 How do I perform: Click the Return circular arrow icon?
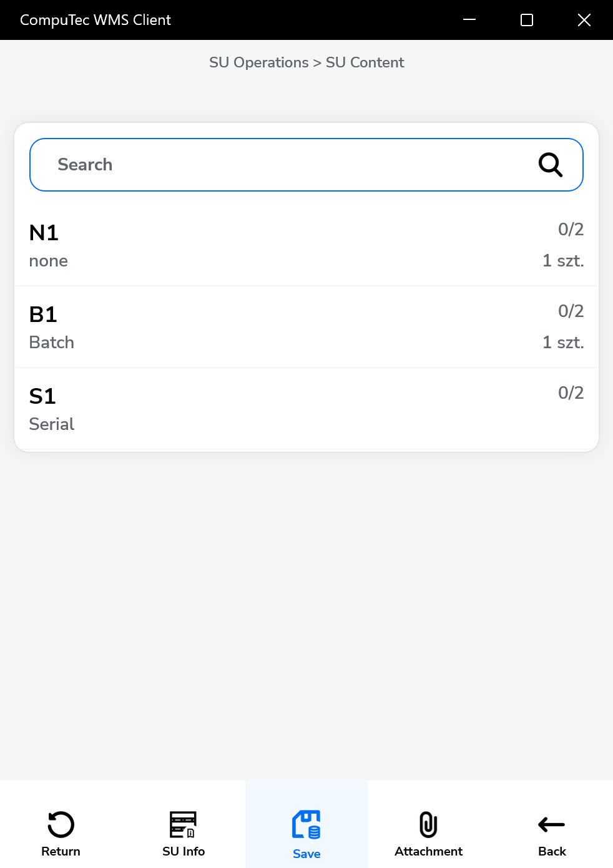61,824
